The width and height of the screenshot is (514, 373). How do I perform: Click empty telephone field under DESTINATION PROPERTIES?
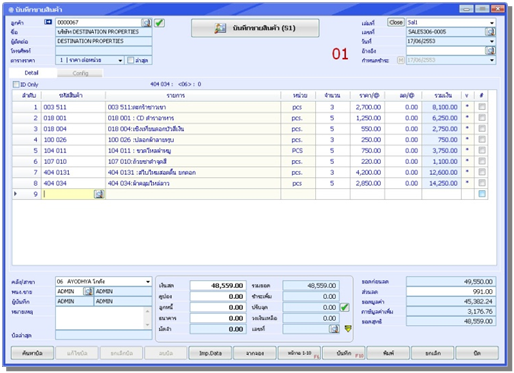coord(104,51)
